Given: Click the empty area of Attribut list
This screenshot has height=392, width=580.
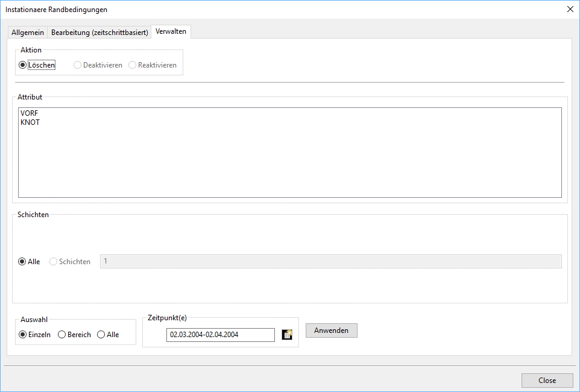Looking at the screenshot, I should [x=289, y=163].
